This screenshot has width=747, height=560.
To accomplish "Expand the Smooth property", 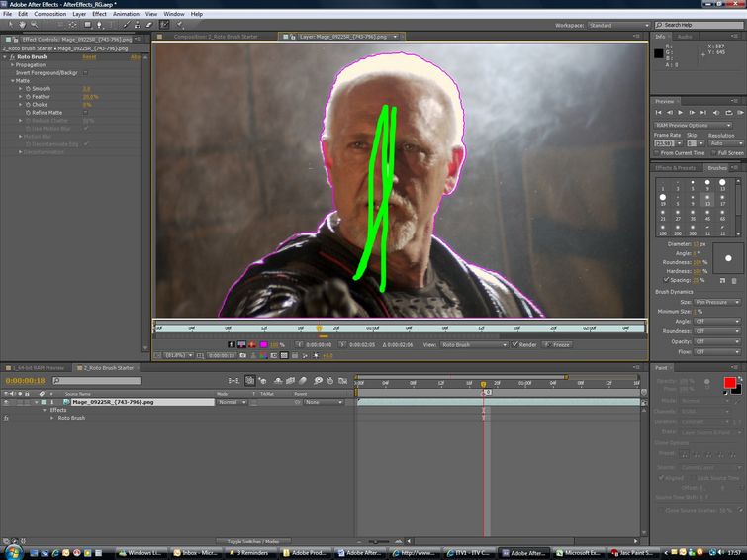I will (20, 89).
